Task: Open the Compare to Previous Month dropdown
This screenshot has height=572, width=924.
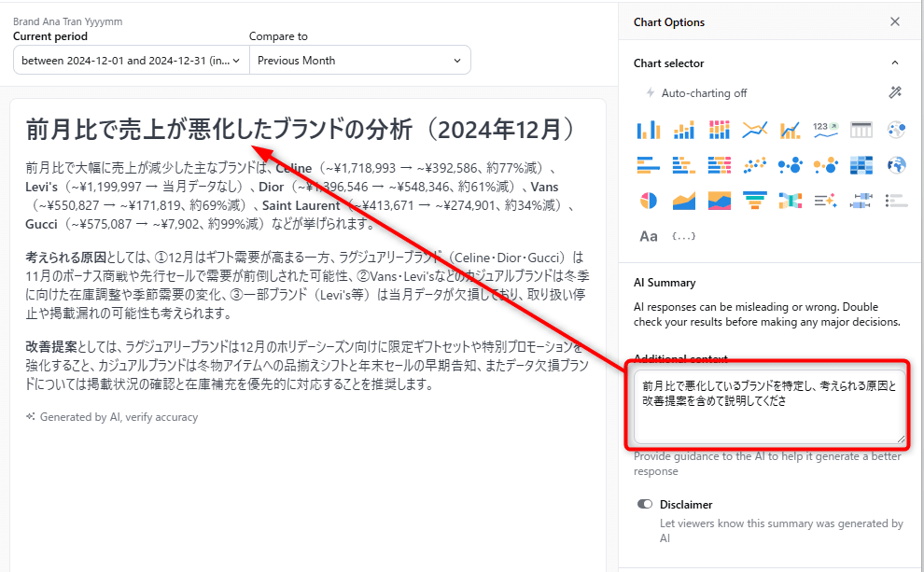Action: pos(360,60)
